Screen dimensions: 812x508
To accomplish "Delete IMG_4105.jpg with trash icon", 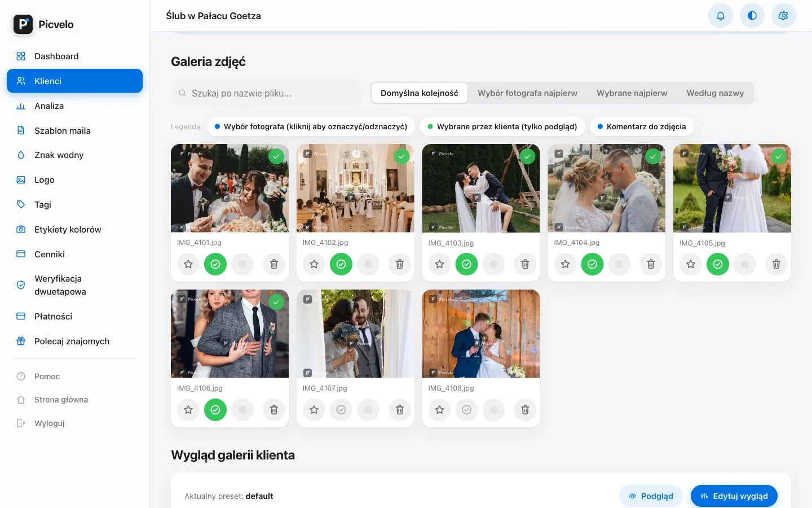I will (x=776, y=264).
